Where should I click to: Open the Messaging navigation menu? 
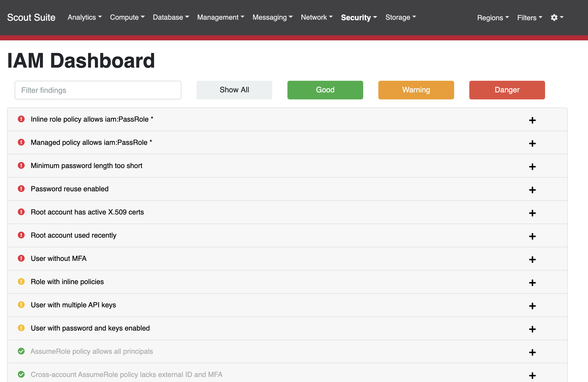pos(273,17)
